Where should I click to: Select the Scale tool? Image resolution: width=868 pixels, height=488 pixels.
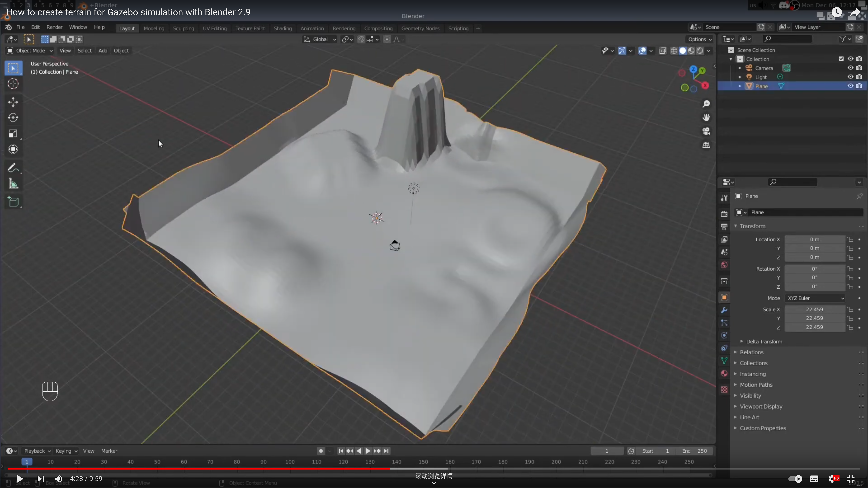point(13,133)
